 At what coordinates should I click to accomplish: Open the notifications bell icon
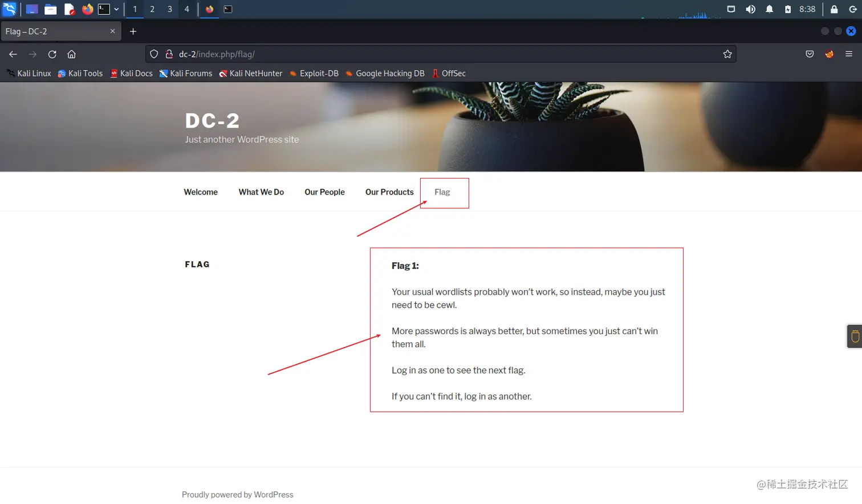769,9
